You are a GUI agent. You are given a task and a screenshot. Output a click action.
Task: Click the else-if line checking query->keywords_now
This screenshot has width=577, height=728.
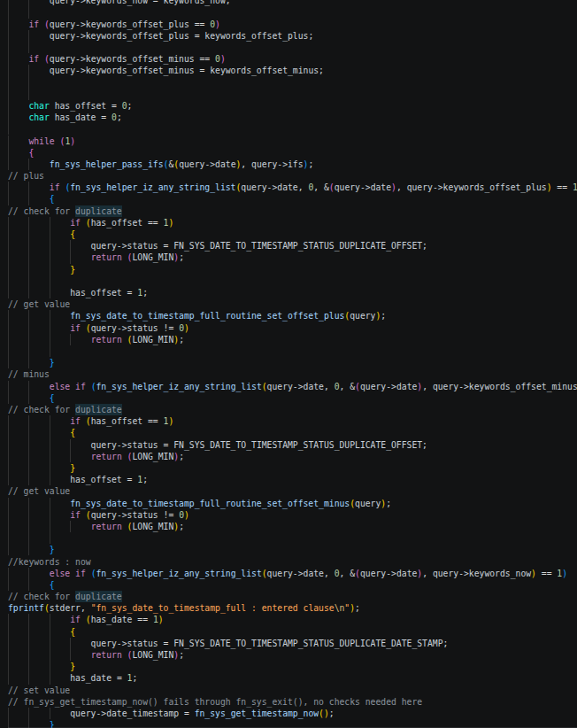[x=307, y=574]
